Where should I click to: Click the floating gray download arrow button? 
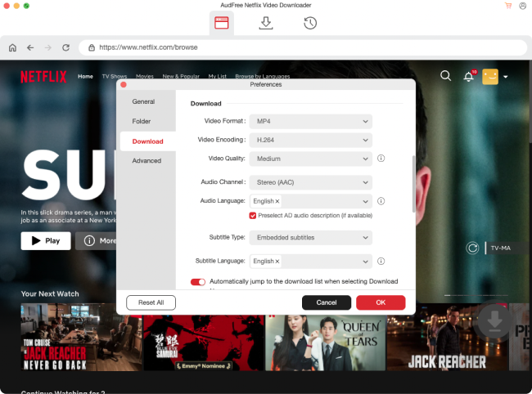494,321
